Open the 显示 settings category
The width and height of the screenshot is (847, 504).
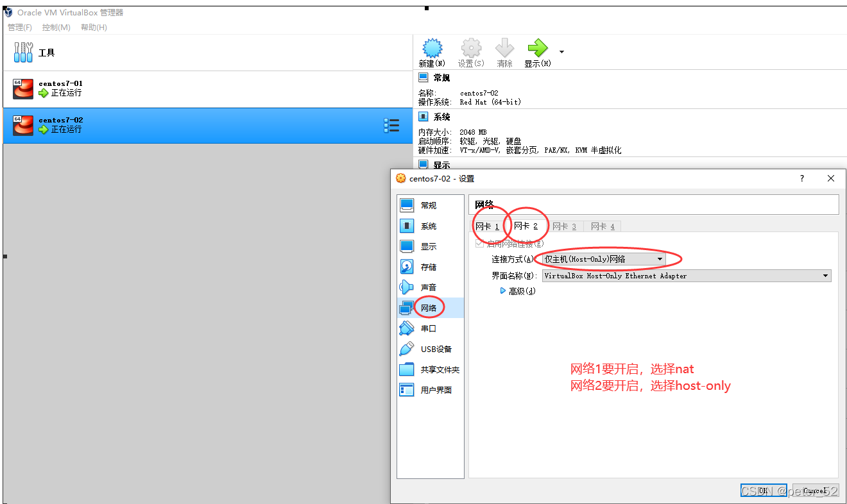430,246
